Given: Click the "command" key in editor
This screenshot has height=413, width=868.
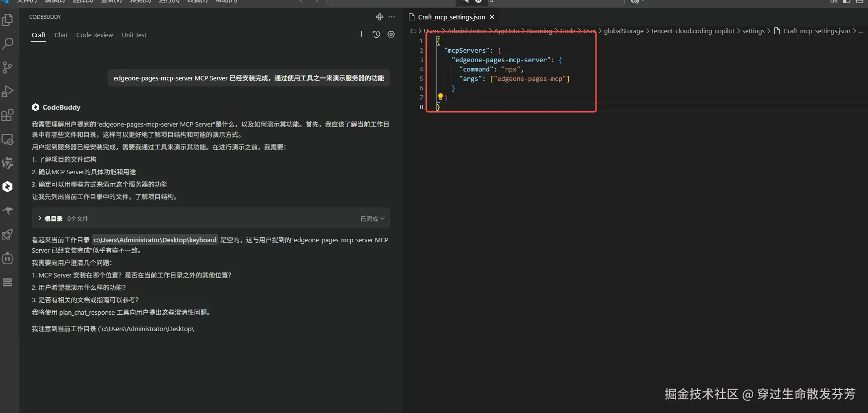Looking at the screenshot, I should point(476,69).
